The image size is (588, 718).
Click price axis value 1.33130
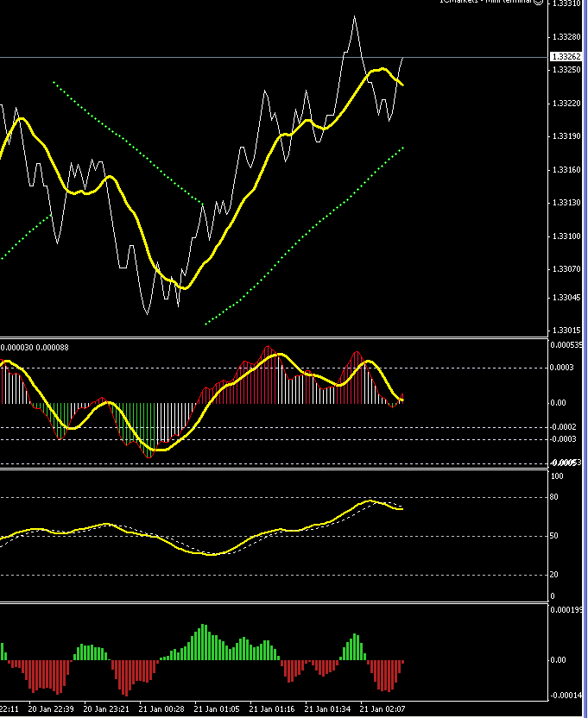(x=567, y=203)
